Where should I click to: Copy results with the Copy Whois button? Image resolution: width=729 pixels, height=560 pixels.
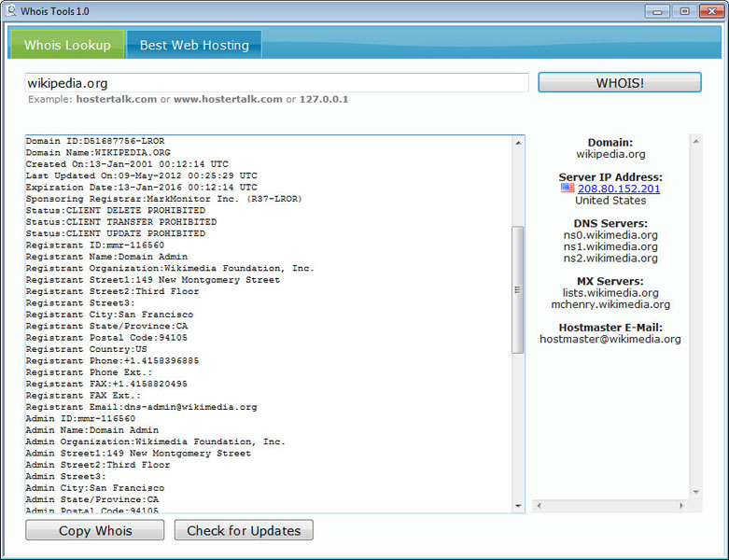pyautogui.click(x=95, y=530)
